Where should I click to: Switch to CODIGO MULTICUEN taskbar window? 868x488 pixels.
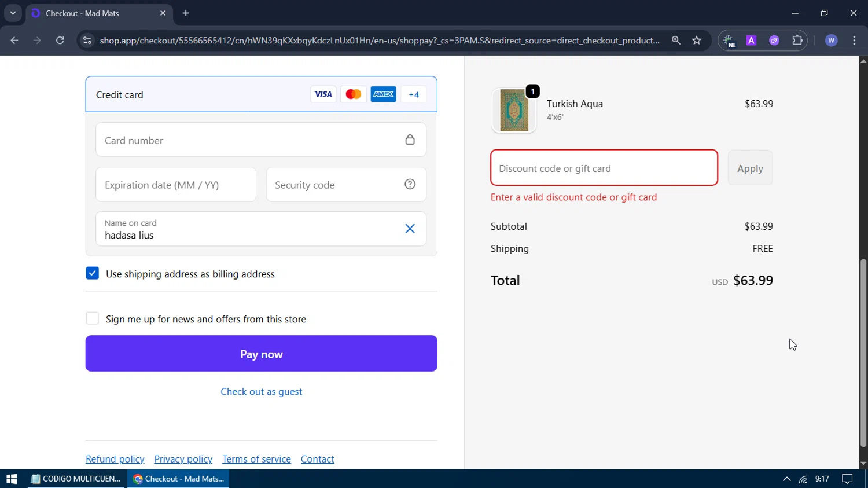(x=76, y=479)
